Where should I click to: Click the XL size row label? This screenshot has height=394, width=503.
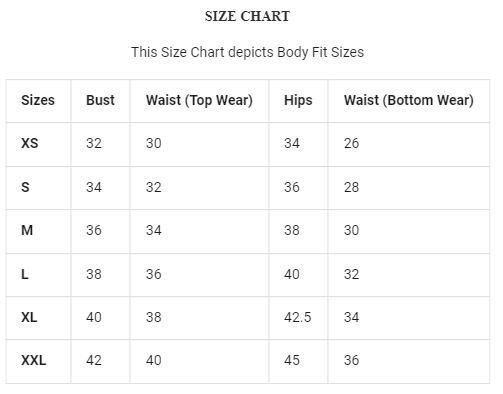tap(29, 317)
